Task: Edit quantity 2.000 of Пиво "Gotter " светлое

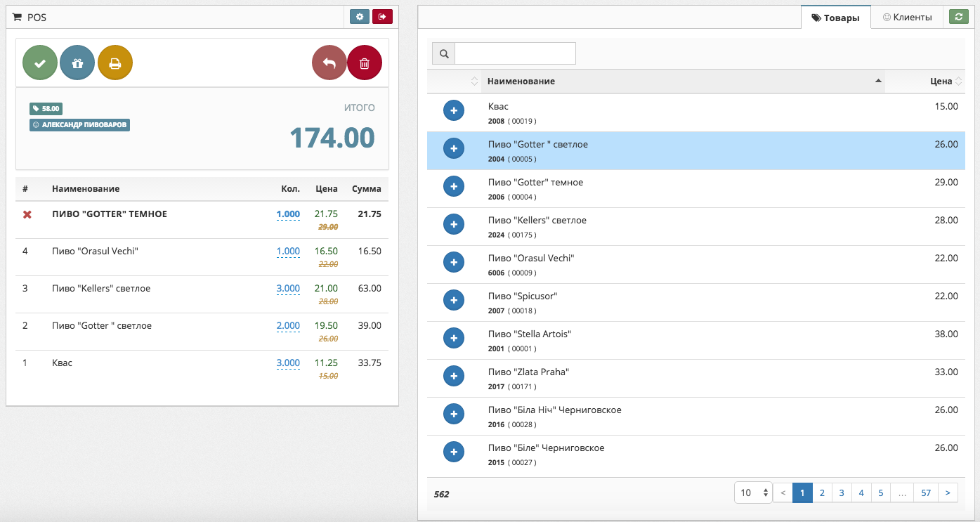Action: point(288,326)
